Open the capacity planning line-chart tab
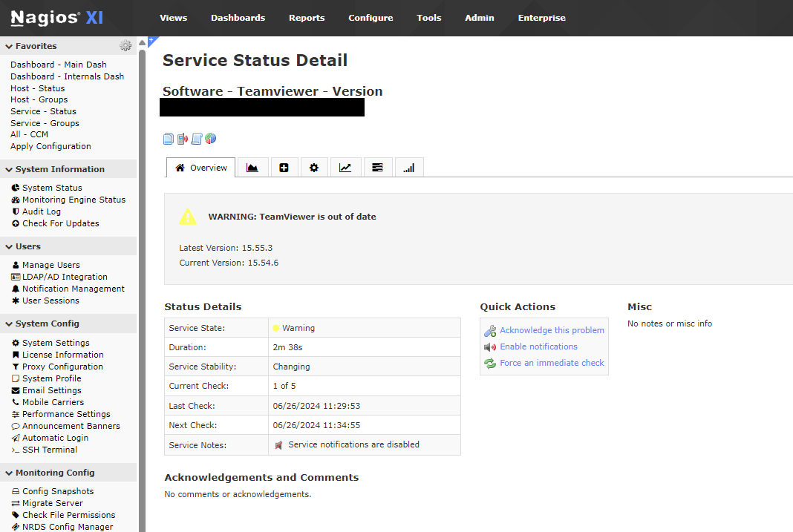Screen dimensions: 793x532 345,168
